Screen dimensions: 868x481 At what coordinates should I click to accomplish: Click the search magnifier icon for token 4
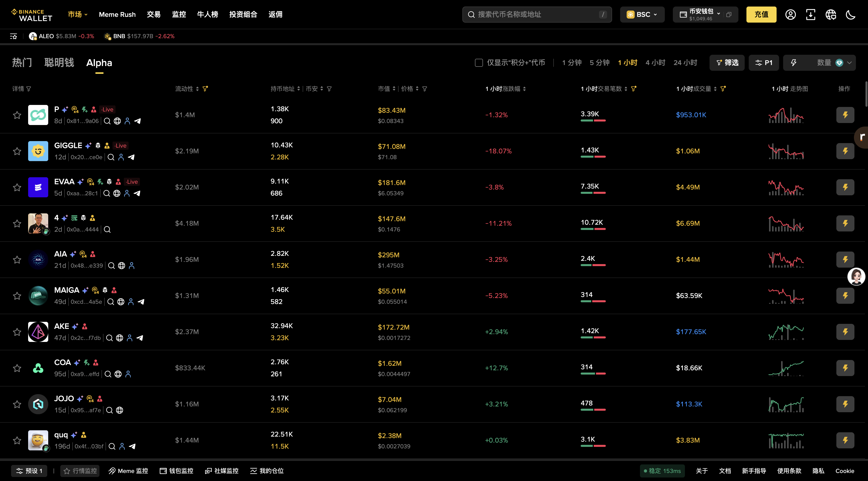(107, 229)
